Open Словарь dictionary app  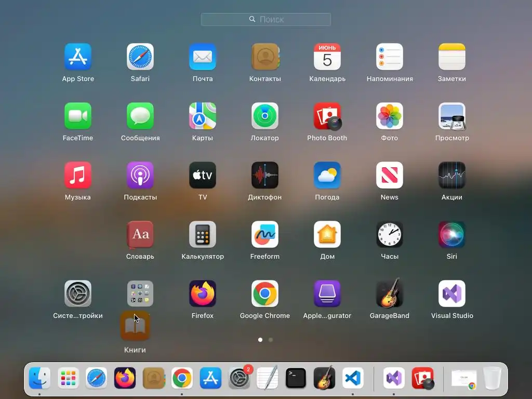click(140, 234)
